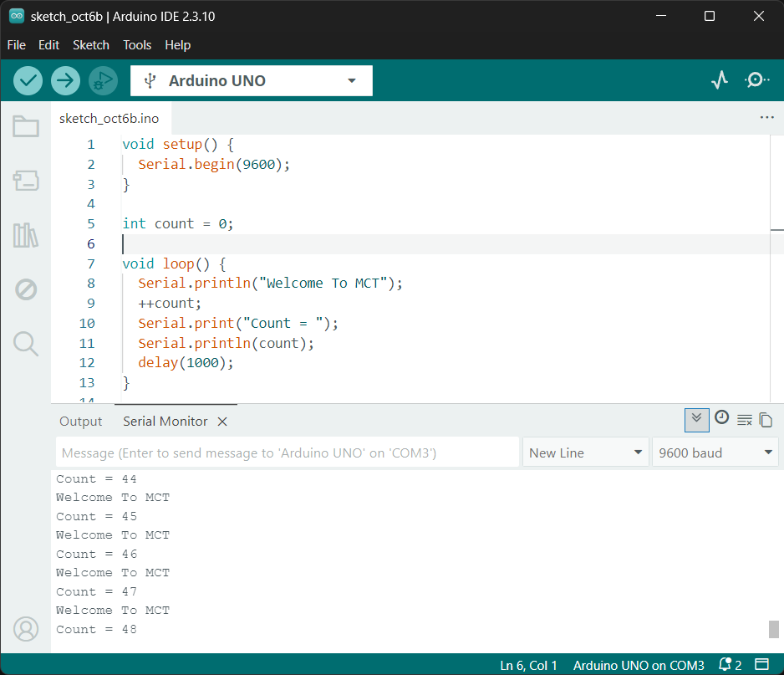Click the 'int count = 0;' line

pyautogui.click(x=178, y=223)
